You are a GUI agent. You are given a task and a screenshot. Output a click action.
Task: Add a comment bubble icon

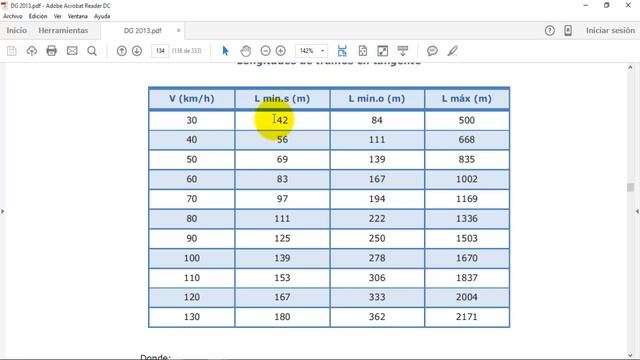coord(432,51)
